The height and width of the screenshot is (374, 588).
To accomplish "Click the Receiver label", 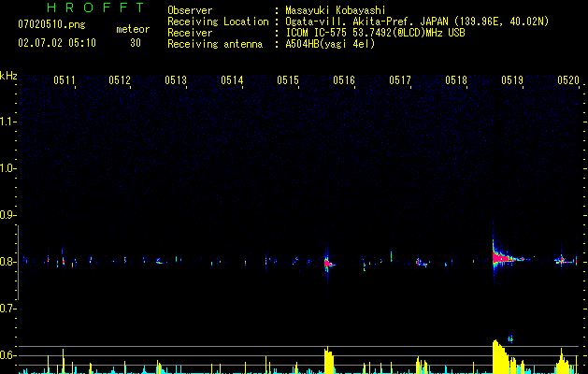I will click(x=190, y=33).
